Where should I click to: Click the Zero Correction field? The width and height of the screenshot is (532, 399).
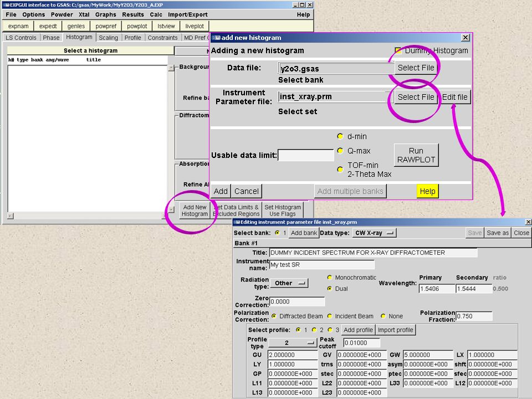297,301
